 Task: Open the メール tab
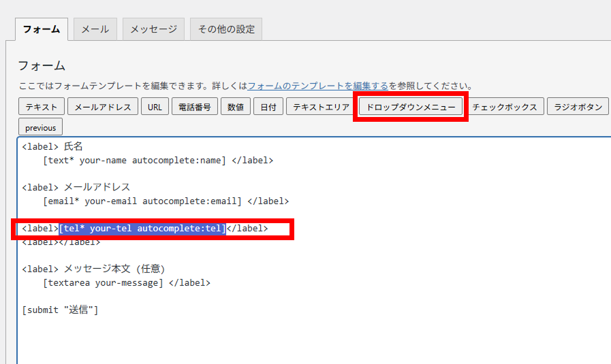(x=95, y=29)
